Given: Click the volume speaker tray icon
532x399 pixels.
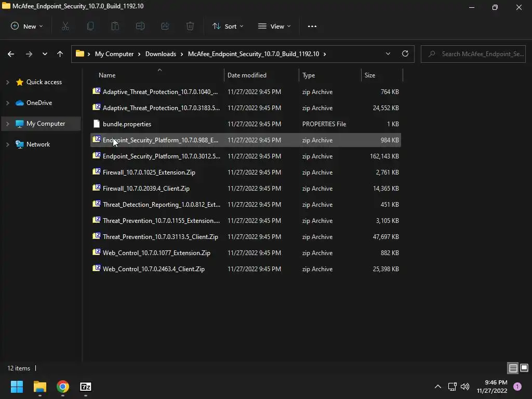Looking at the screenshot, I should pyautogui.click(x=465, y=387).
